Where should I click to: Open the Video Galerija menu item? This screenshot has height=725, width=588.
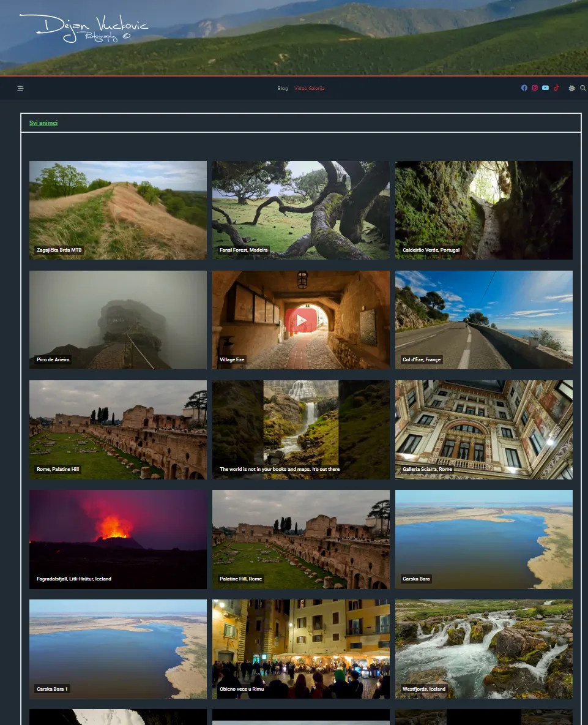pyautogui.click(x=310, y=88)
